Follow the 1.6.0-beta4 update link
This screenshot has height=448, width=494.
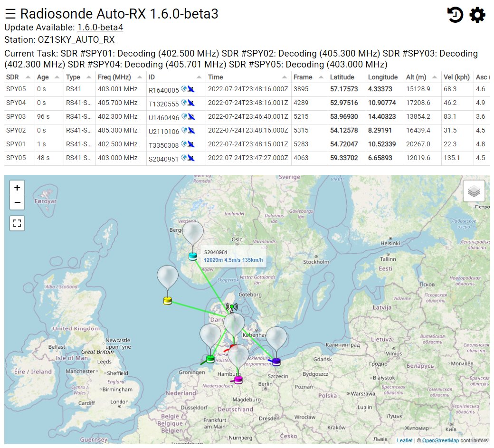click(x=101, y=27)
